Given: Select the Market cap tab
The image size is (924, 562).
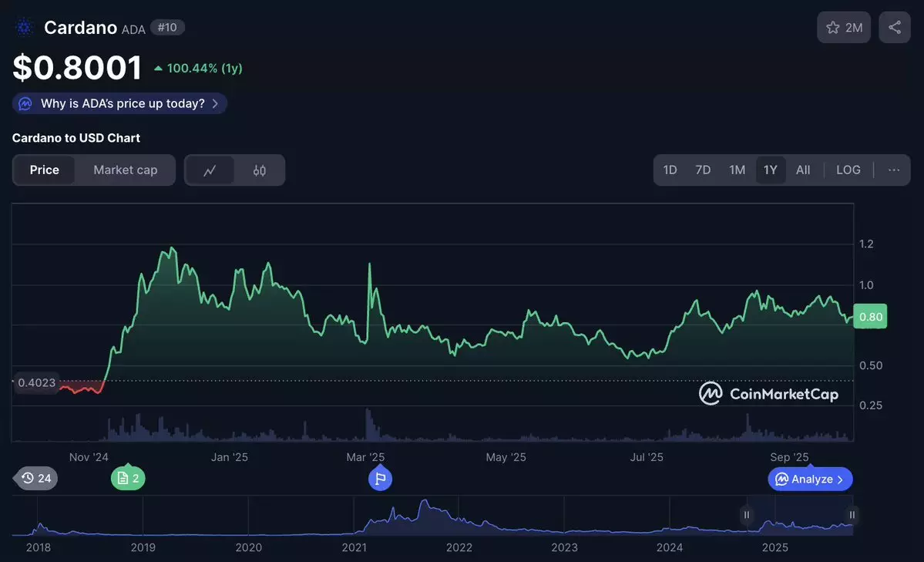Looking at the screenshot, I should click(x=126, y=170).
